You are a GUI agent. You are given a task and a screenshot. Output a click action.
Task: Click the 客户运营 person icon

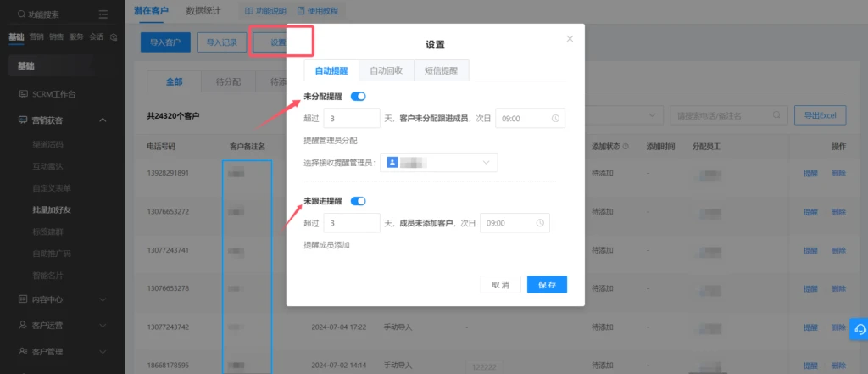point(23,326)
